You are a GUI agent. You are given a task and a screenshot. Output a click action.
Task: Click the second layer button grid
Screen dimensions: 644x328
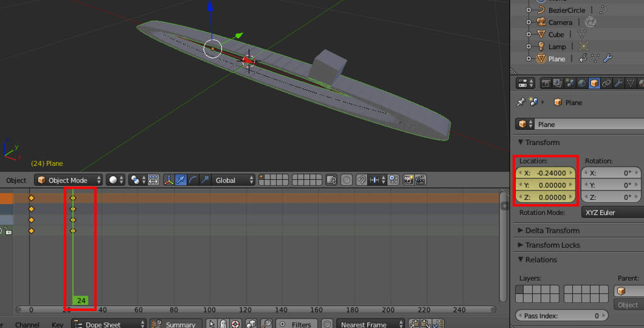tap(307, 180)
